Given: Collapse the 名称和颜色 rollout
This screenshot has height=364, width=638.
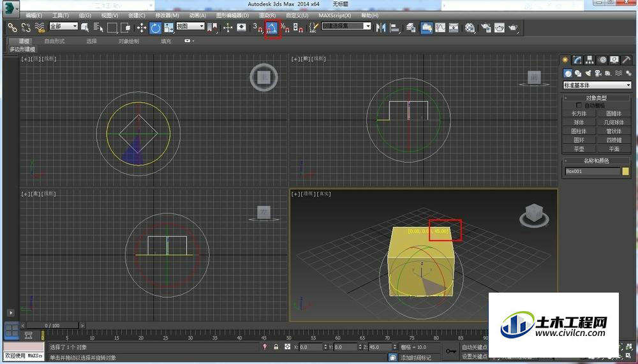Looking at the screenshot, I should [x=597, y=161].
